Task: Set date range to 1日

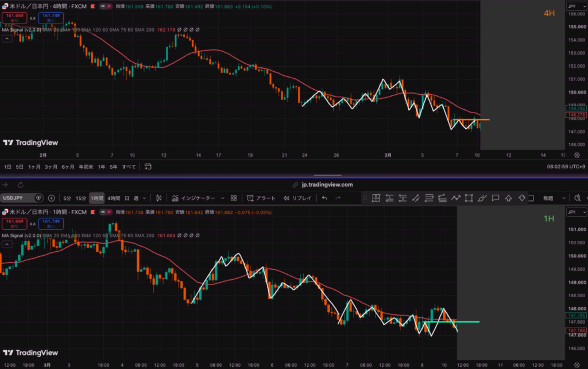Action: (x=7, y=167)
